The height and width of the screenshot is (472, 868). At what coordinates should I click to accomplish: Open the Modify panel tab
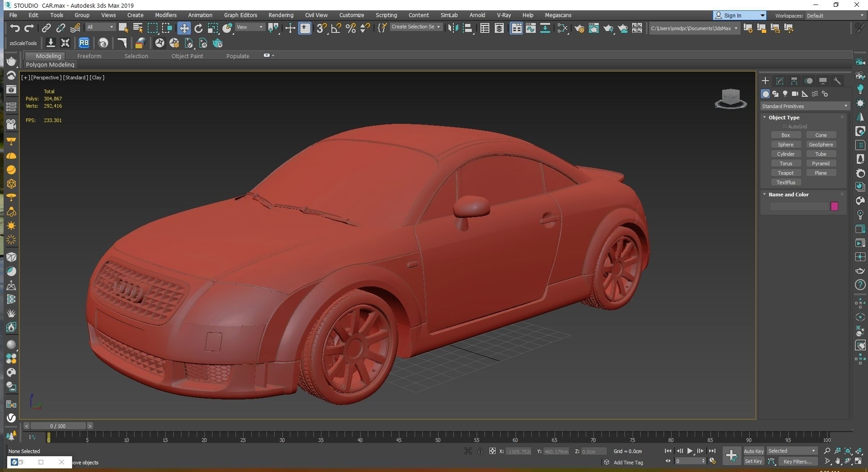[779, 81]
